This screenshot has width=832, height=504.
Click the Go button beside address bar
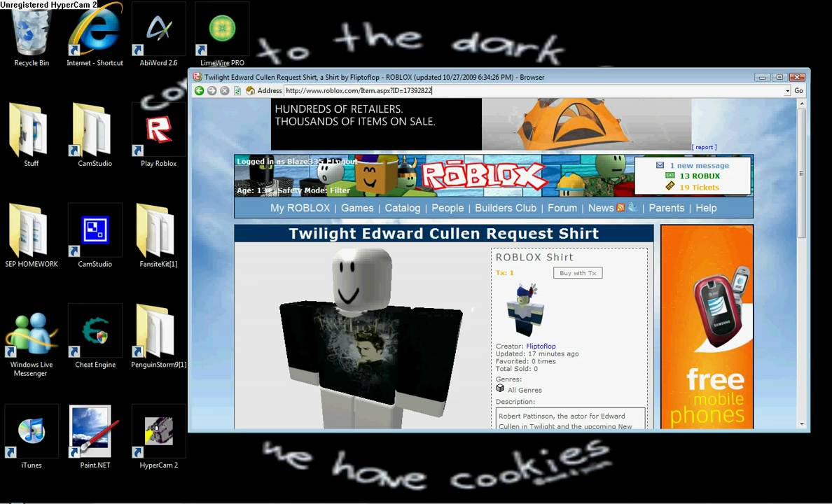(x=798, y=91)
